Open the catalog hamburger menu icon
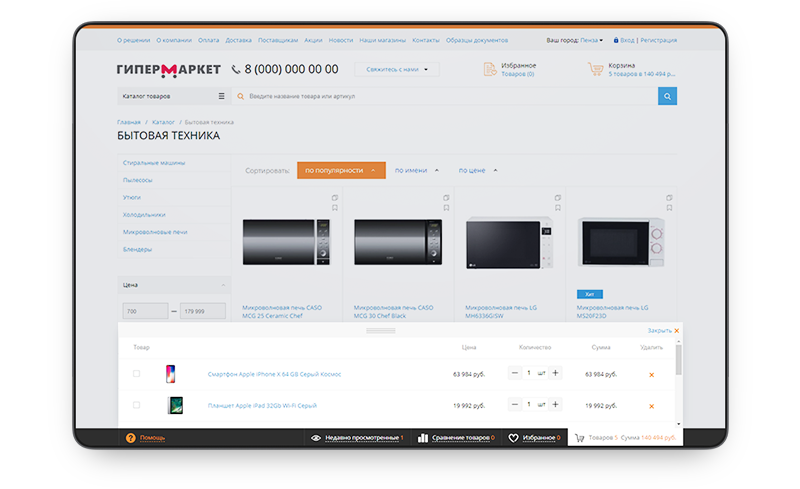The height and width of the screenshot is (489, 800). coord(221,96)
